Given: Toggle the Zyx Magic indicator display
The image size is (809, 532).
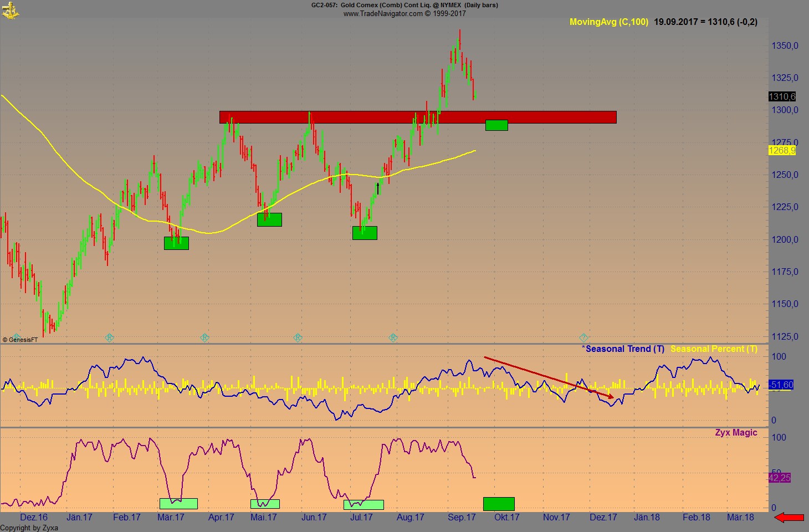Looking at the screenshot, I should click(737, 433).
